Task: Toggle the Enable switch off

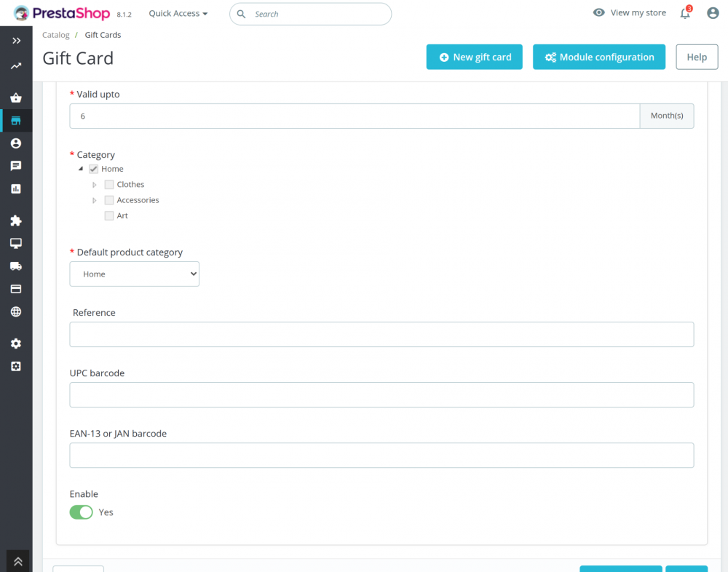Action: (82, 512)
